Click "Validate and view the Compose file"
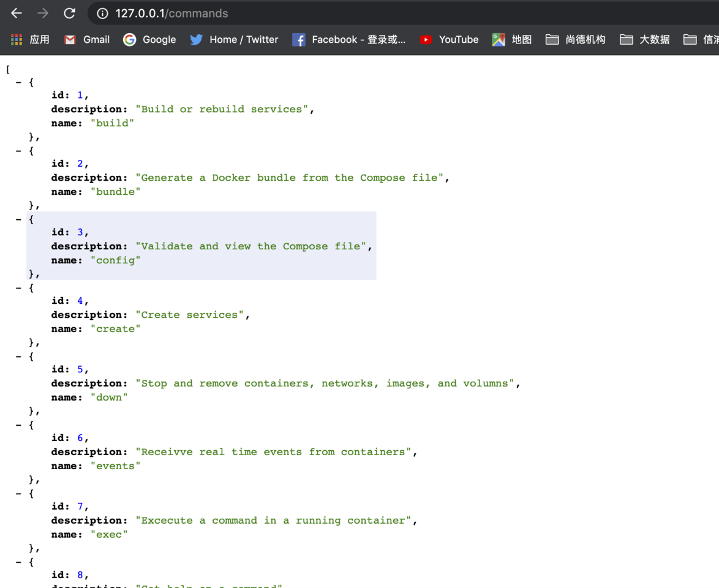Viewport: 719px width, 588px height. [251, 246]
